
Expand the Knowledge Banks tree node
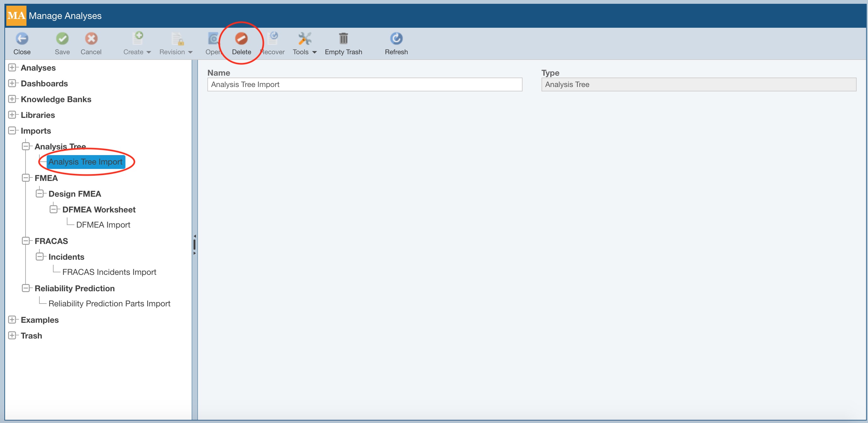(13, 99)
